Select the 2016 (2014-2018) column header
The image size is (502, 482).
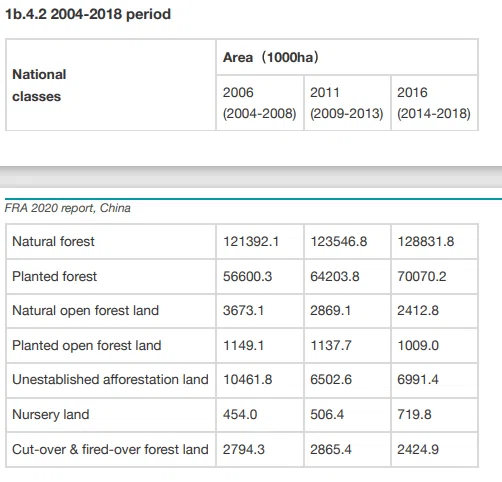[x=434, y=103]
